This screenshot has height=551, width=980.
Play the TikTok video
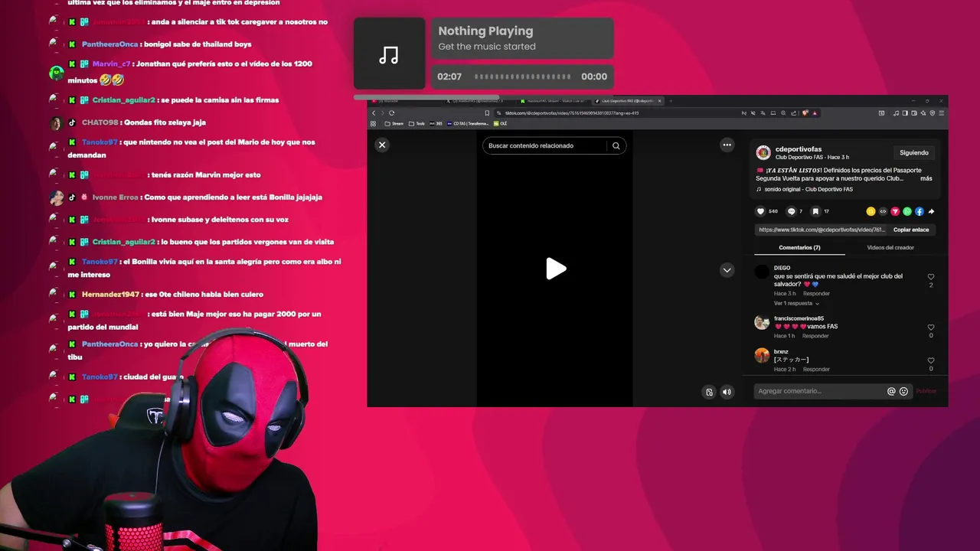point(556,269)
